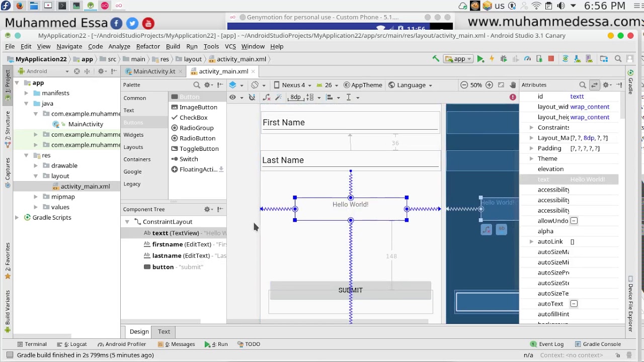Toggle the autoText attribute checkbox
This screenshot has height=362, width=644.
click(574, 304)
